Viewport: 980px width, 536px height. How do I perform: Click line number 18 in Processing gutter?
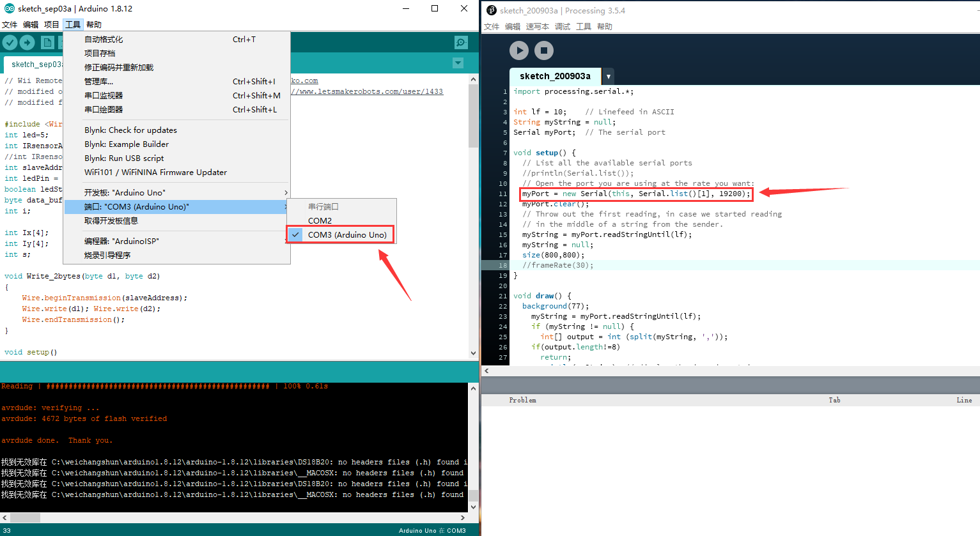point(503,265)
